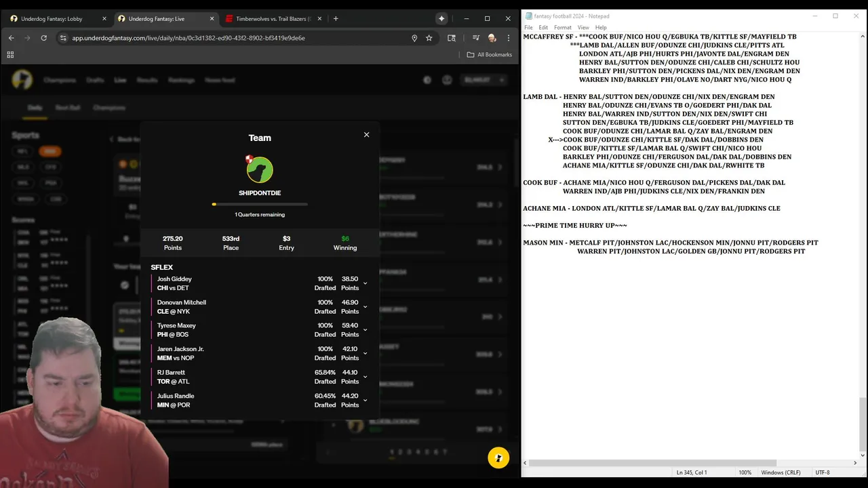This screenshot has height=488, width=868.
Task: Click the '~~~PRIME TIME HURRY UP~~~' line in Notepad
Action: (575, 226)
